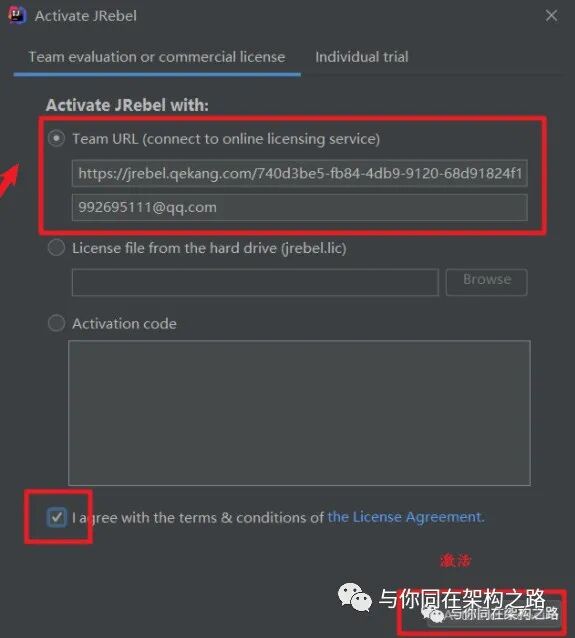This screenshot has height=638, width=575.
Task: Select the Team URL radio button
Action: tap(57, 138)
